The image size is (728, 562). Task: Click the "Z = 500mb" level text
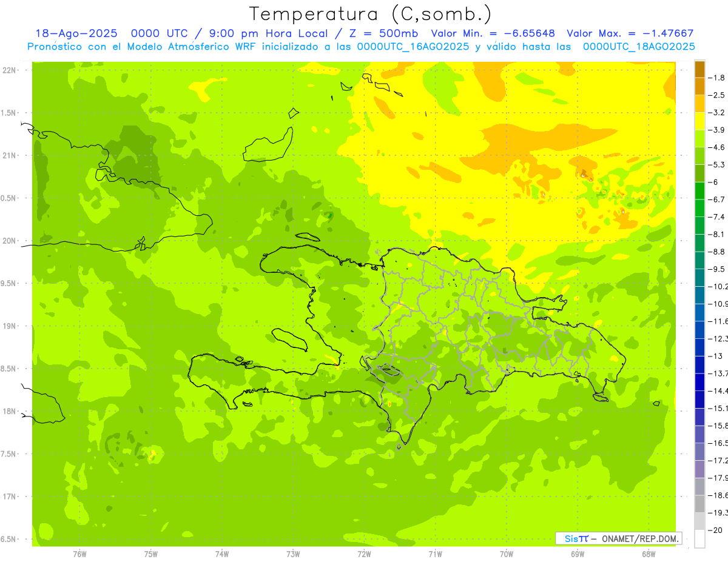(x=383, y=34)
